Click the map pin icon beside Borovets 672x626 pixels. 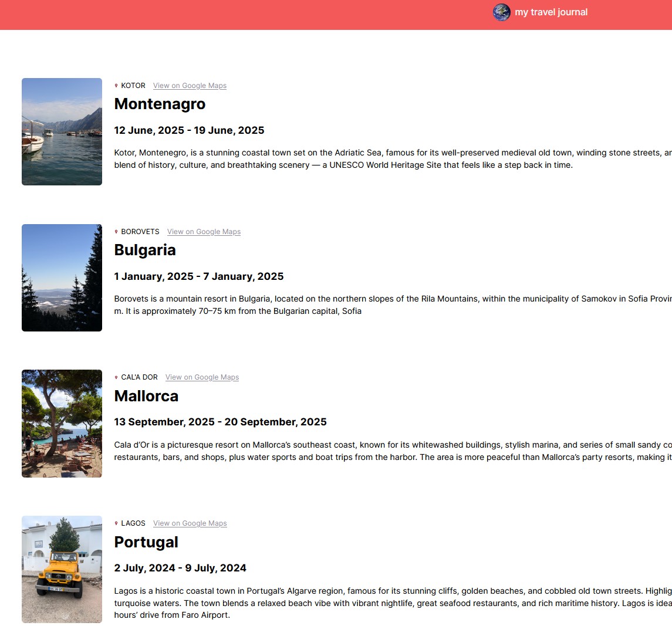(116, 232)
